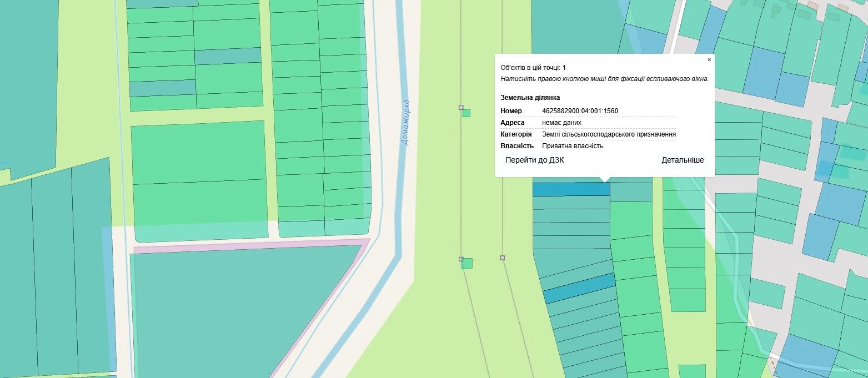The image size is (868, 378).
Task: Click the 'Номер' field label
Action: 511,111
